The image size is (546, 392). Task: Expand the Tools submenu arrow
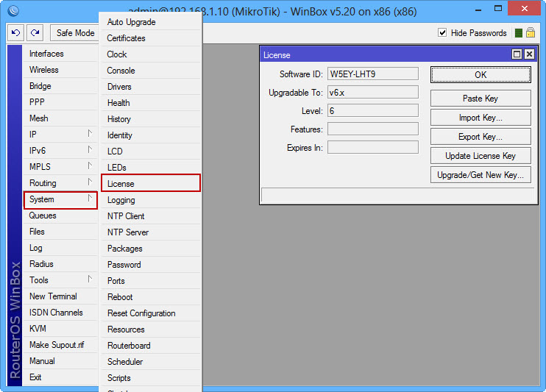point(90,279)
